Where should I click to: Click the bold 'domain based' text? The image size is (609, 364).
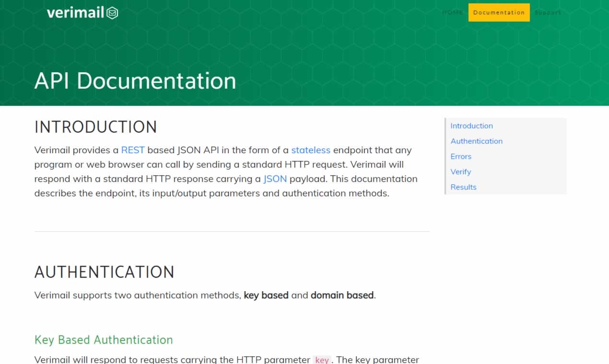point(342,295)
